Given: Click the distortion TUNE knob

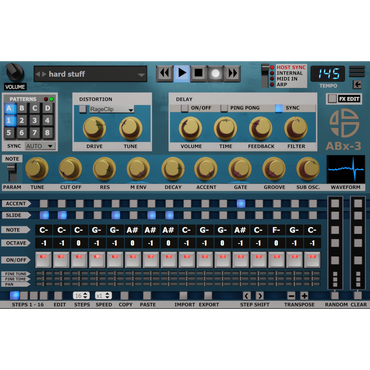Looking at the screenshot, I should tap(130, 128).
